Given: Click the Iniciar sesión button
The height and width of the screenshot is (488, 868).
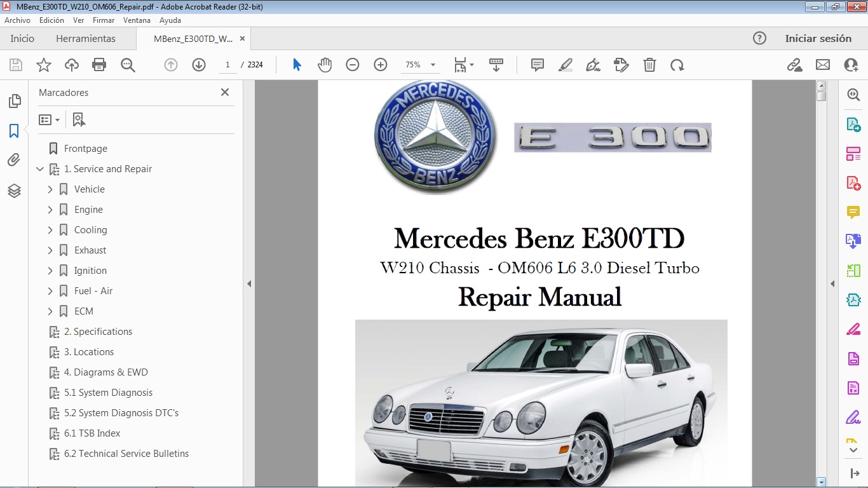Looking at the screenshot, I should (818, 38).
